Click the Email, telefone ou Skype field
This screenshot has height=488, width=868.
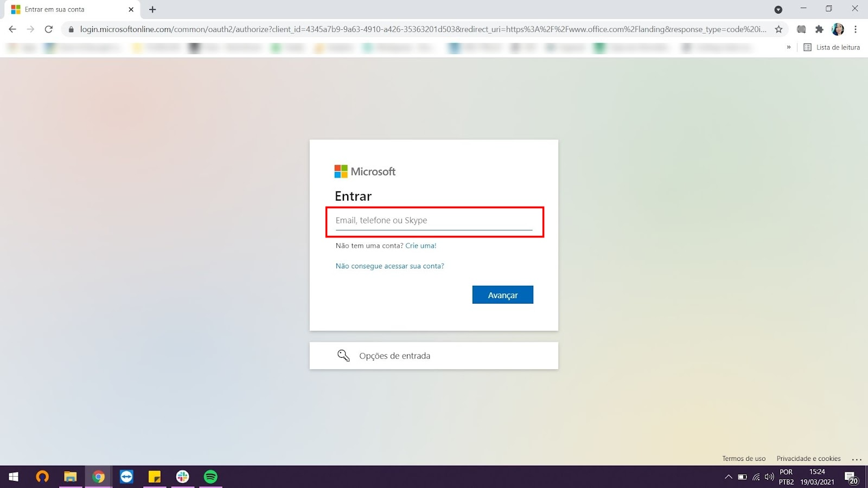point(434,221)
